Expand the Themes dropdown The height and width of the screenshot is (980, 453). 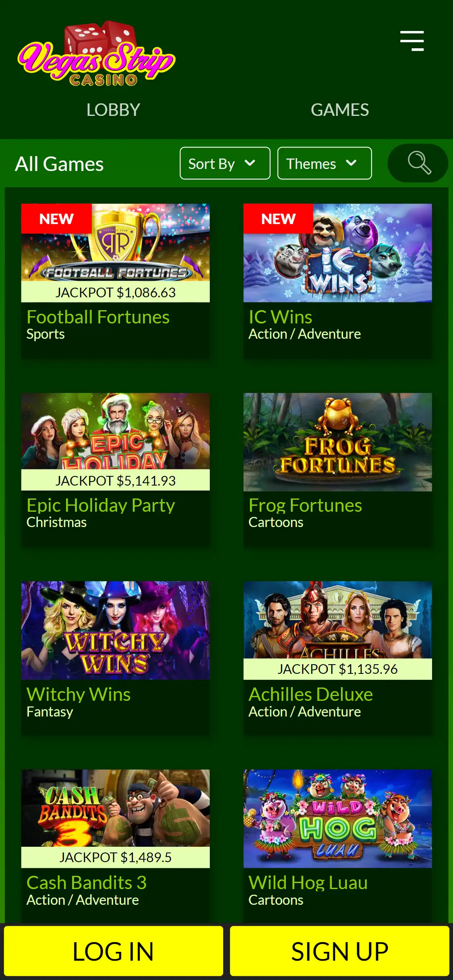[x=325, y=163]
